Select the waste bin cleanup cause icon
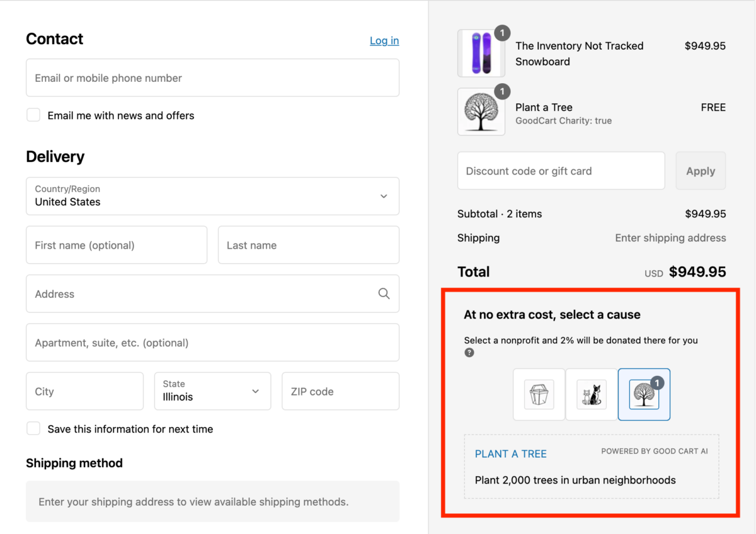 tap(539, 394)
